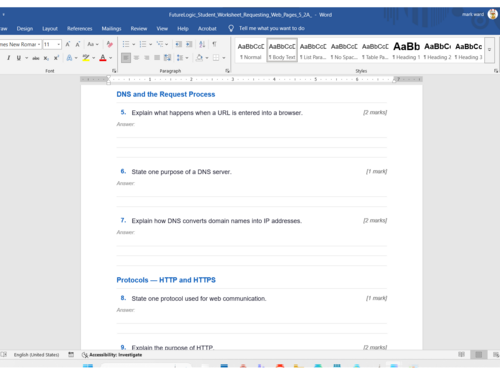Apply the Heading 3 style

click(468, 50)
